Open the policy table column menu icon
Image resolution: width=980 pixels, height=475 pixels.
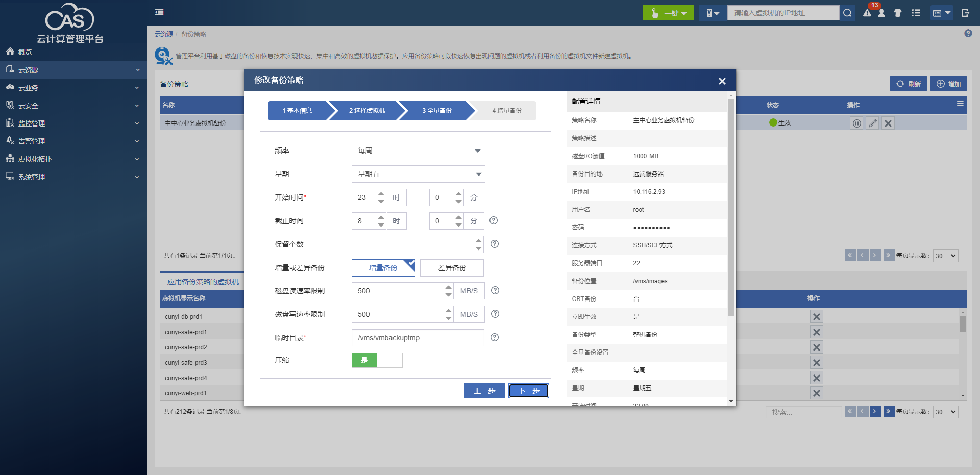(x=960, y=104)
